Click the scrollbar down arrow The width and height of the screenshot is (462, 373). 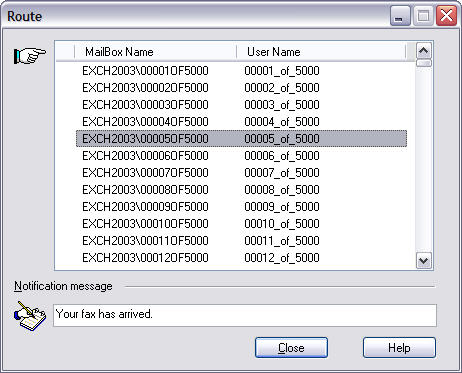tap(424, 260)
